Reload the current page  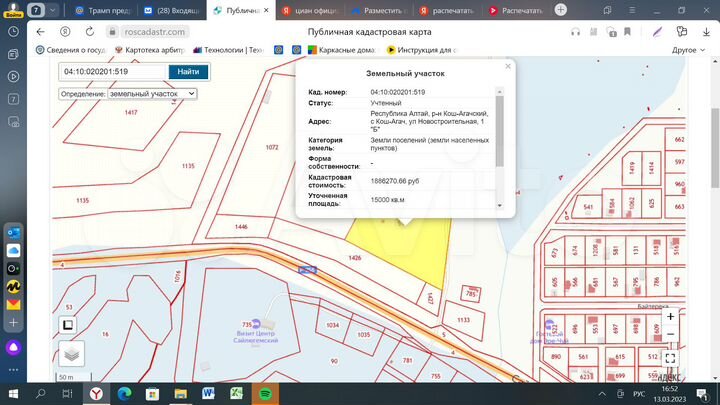[90, 32]
